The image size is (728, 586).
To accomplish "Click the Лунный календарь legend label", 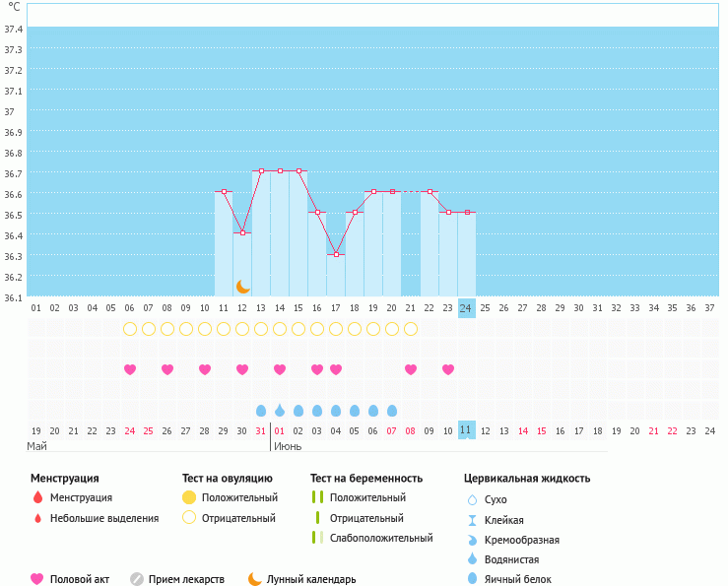I will [311, 579].
